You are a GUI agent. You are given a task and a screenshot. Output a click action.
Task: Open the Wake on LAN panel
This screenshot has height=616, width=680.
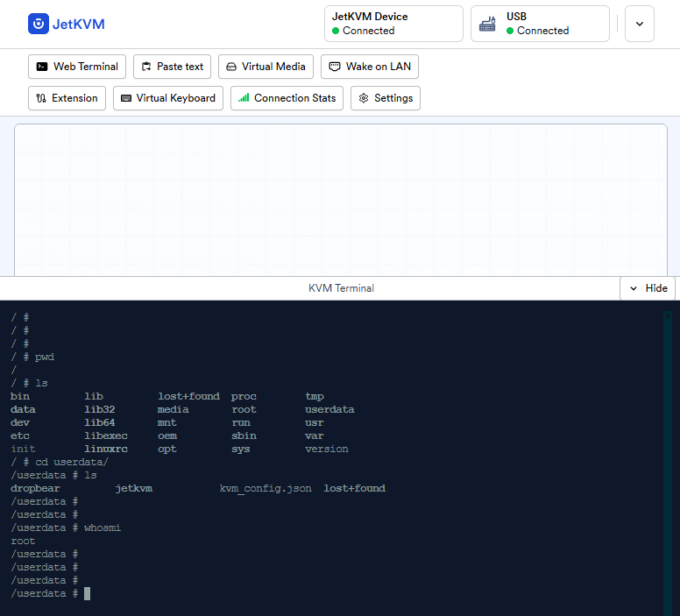pyautogui.click(x=370, y=67)
